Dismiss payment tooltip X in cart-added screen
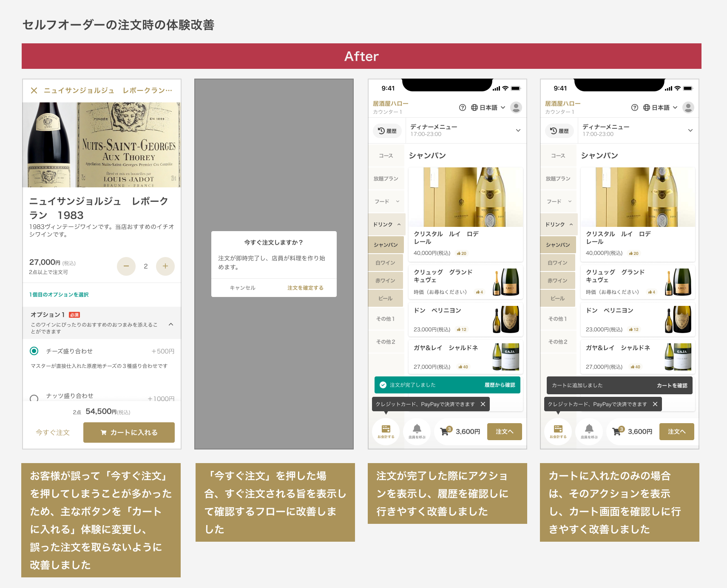This screenshot has height=588, width=727. click(x=655, y=404)
